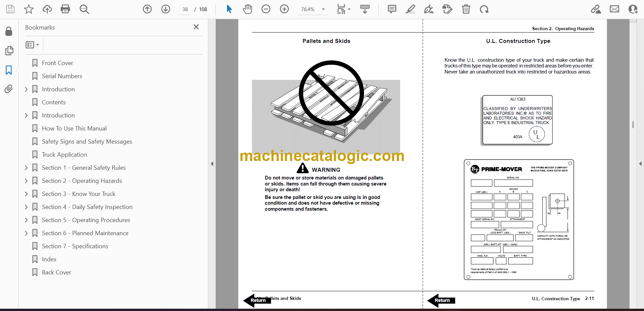Viewport: 644px width, 311px height.
Task: Select the Hand pan tool
Action: (x=248, y=9)
